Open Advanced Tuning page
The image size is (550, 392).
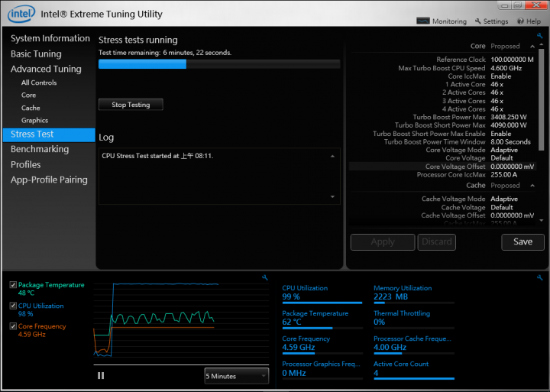pos(46,69)
